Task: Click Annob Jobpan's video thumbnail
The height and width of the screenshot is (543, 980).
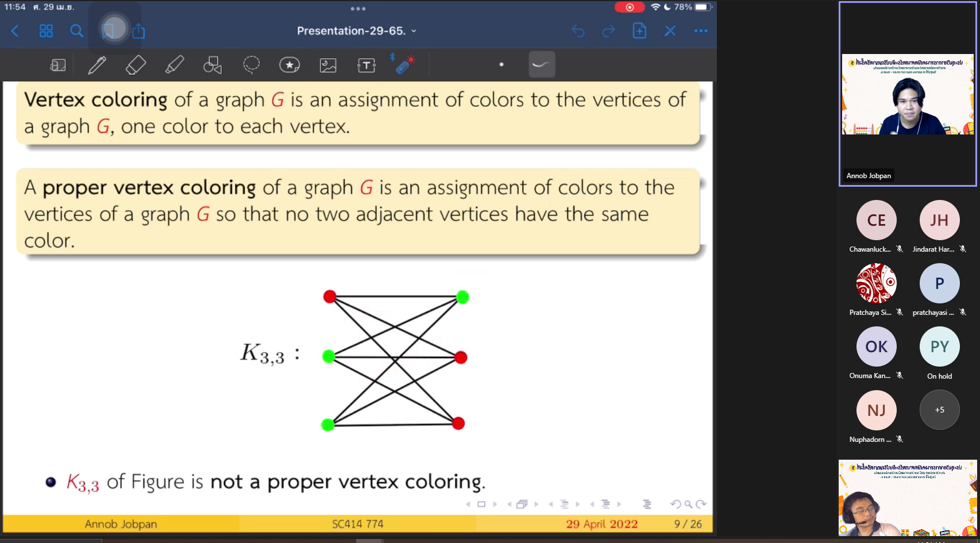Action: [x=908, y=94]
